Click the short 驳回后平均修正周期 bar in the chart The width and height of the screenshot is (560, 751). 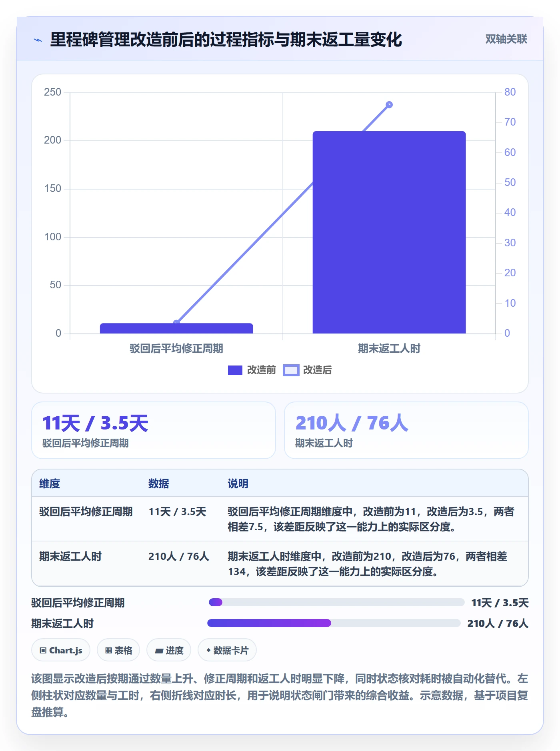coord(176,328)
